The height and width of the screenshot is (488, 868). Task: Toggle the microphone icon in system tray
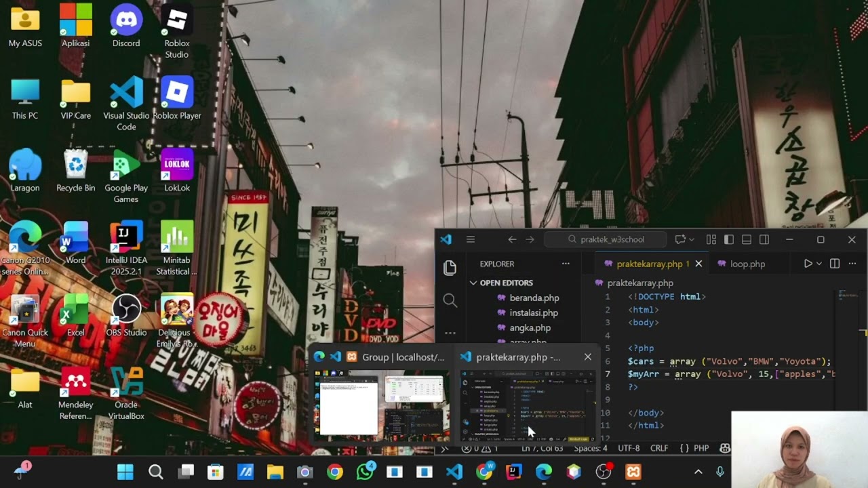point(720,472)
